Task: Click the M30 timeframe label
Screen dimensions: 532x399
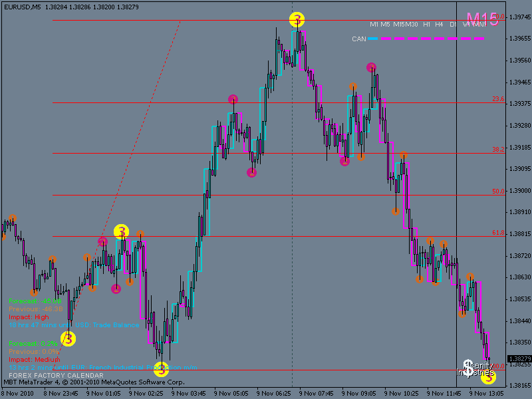Action: [x=412, y=25]
